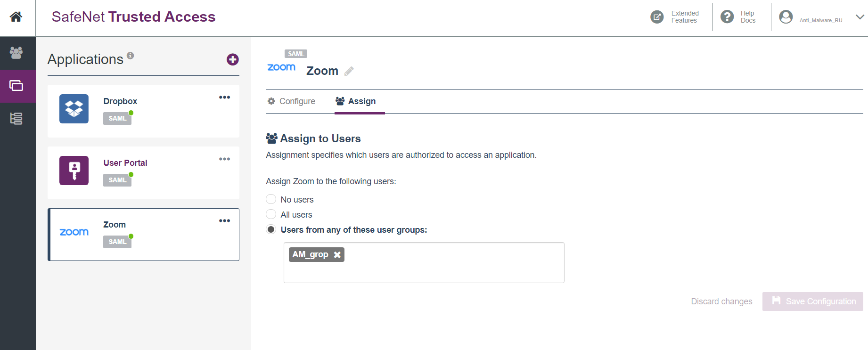Open Help Docs question mark icon
This screenshot has height=350, width=868.
pyautogui.click(x=727, y=17)
